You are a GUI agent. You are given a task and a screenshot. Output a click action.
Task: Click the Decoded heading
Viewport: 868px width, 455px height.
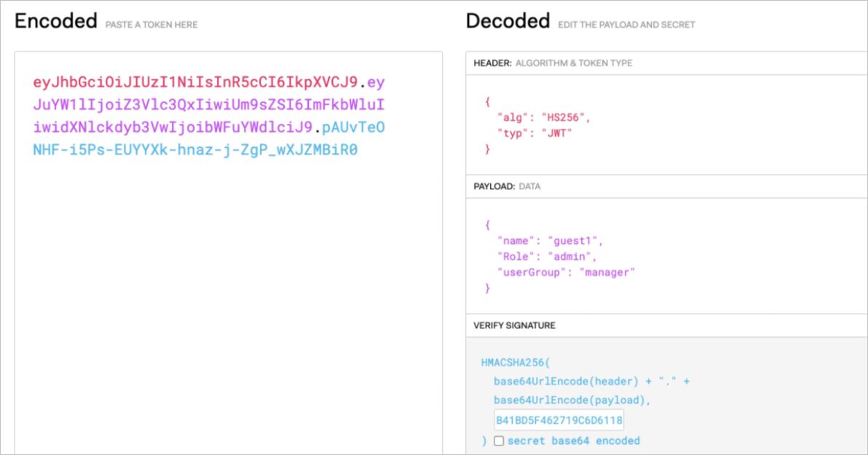tap(508, 22)
